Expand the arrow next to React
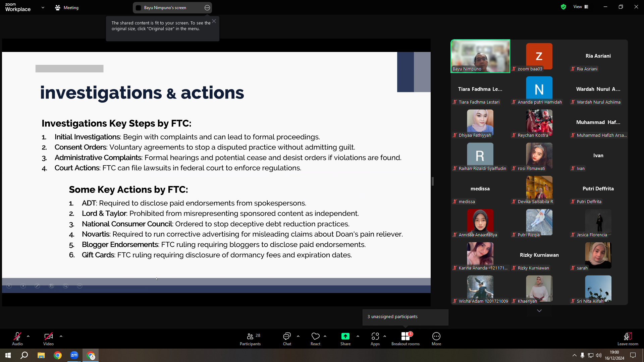The image size is (644, 362). point(325,336)
